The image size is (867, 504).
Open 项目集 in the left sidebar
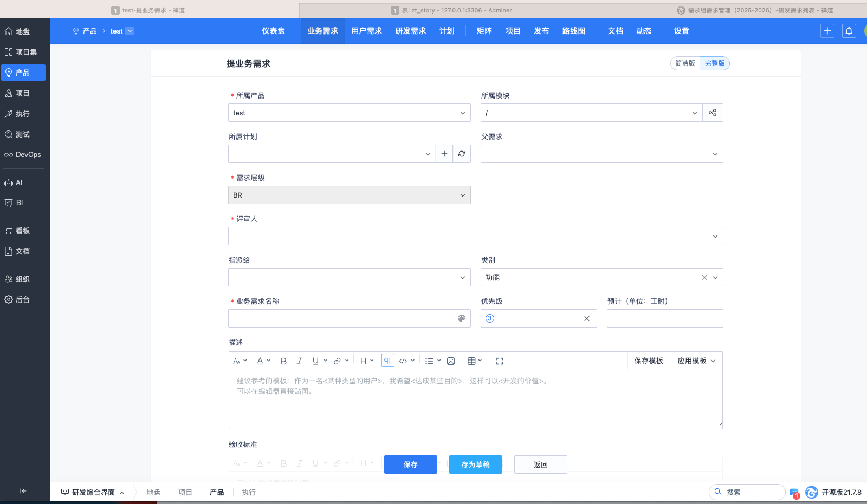tap(23, 52)
